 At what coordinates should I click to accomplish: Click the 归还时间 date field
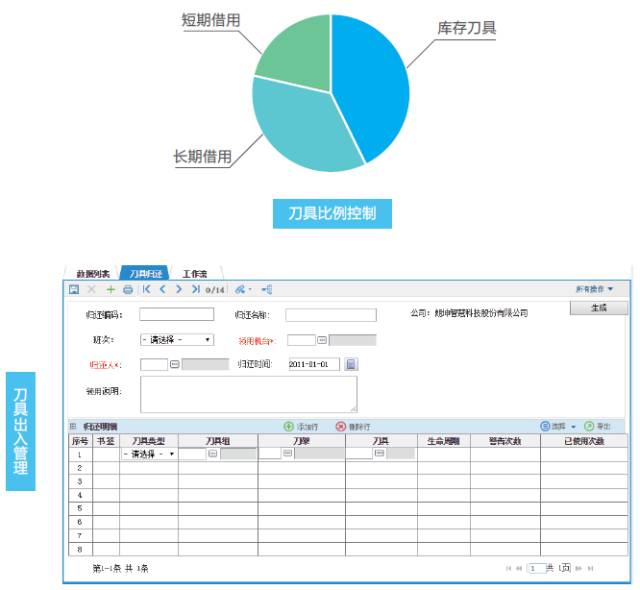point(314,364)
